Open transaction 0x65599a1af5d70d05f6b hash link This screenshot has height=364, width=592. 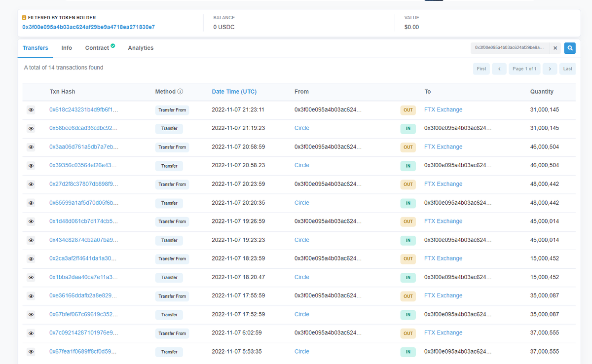pyautogui.click(x=84, y=203)
